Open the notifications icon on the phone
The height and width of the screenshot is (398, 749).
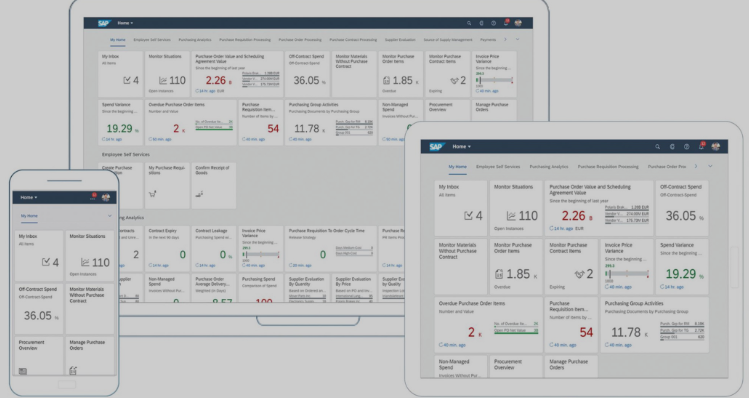93,197
